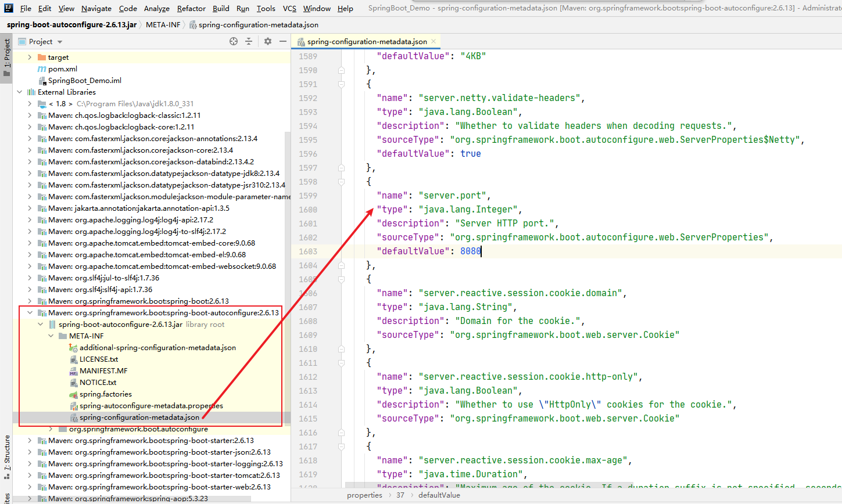
Task: Click the 8080 default value in editor
Action: (x=471, y=251)
